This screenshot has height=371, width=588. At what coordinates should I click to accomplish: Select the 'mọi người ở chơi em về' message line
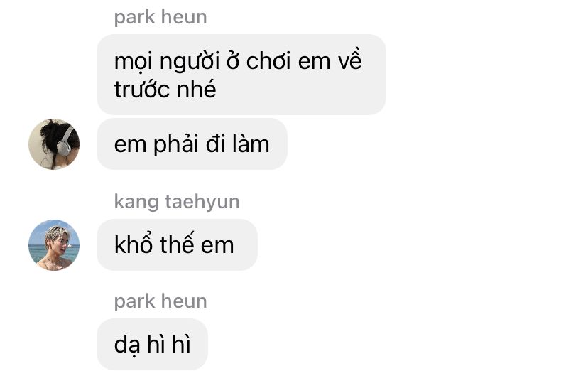pos(238,60)
